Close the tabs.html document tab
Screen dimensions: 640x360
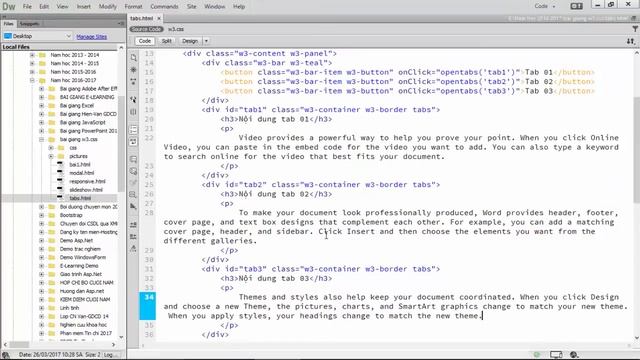pos(159,18)
